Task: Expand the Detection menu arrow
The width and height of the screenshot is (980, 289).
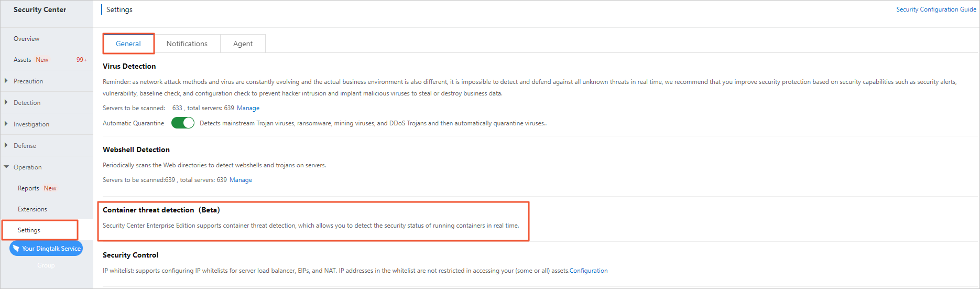Action: [6, 102]
